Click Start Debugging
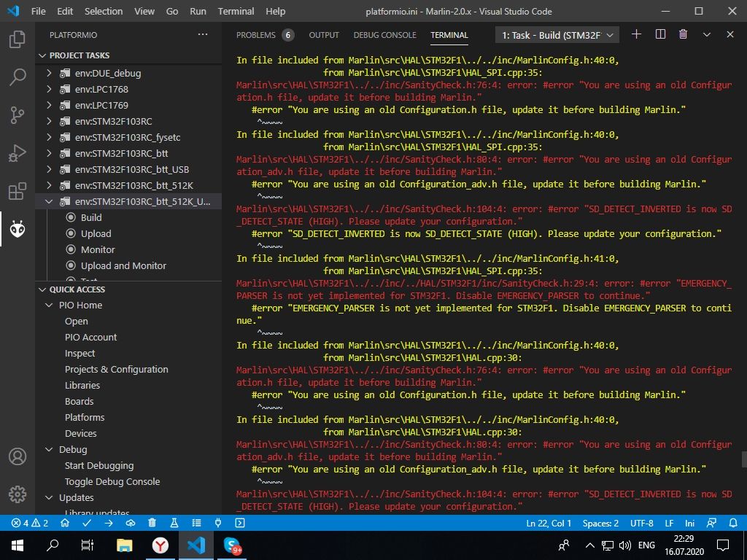 [x=99, y=466]
